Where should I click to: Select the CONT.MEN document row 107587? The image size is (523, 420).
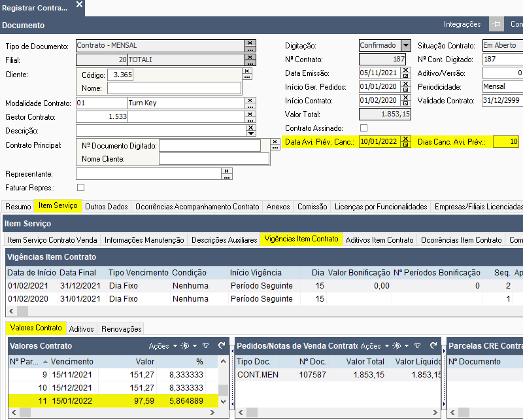tap(339, 375)
